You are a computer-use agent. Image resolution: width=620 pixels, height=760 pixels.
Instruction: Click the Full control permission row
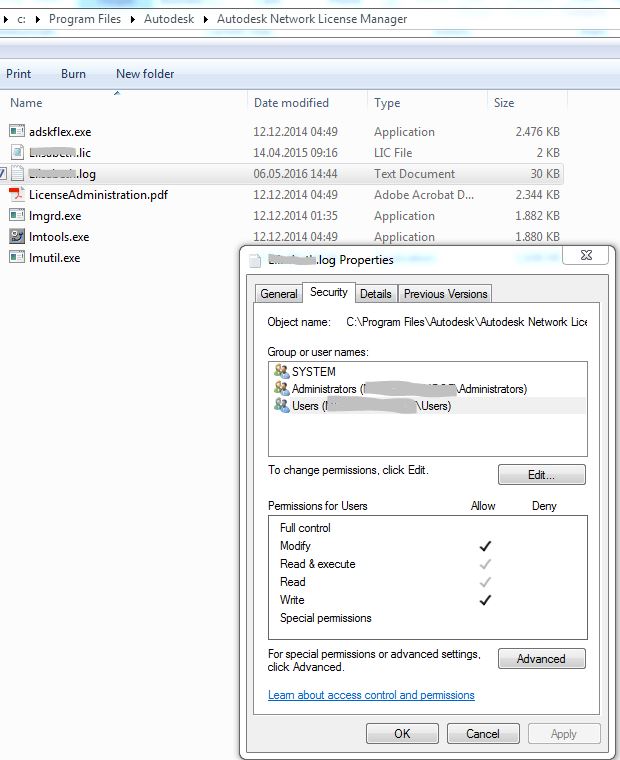(x=428, y=528)
